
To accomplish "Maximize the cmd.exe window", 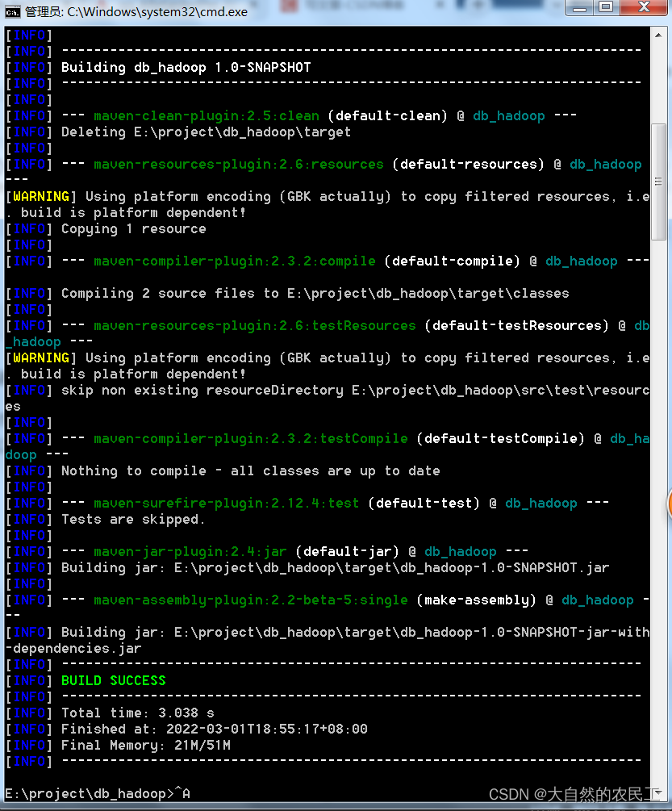I will pos(607,8).
